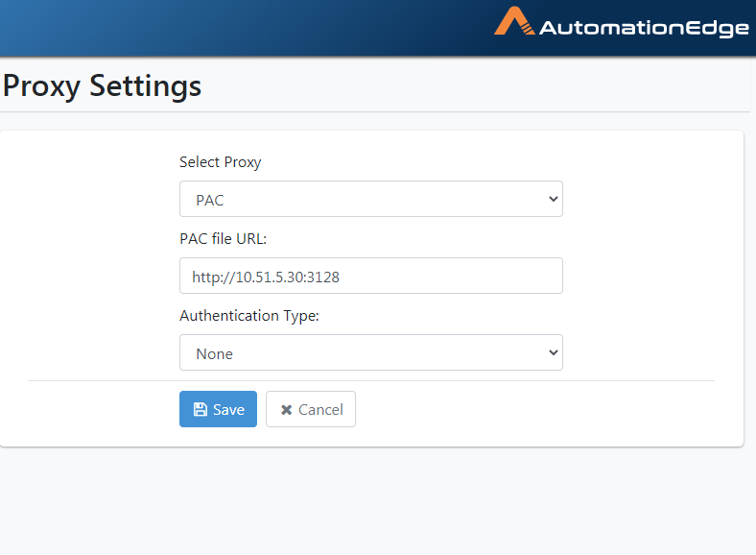Click the orange AutomationEdge logo icon

click(x=514, y=21)
